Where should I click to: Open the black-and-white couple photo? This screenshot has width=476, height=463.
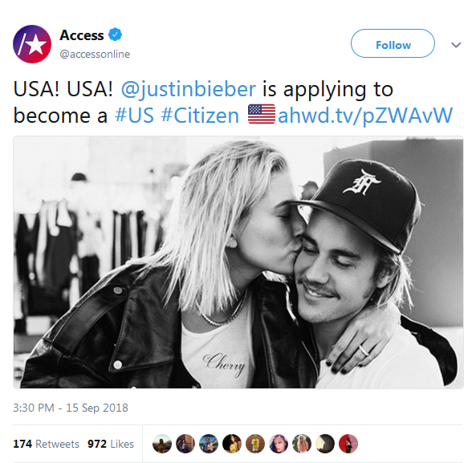tap(238, 262)
